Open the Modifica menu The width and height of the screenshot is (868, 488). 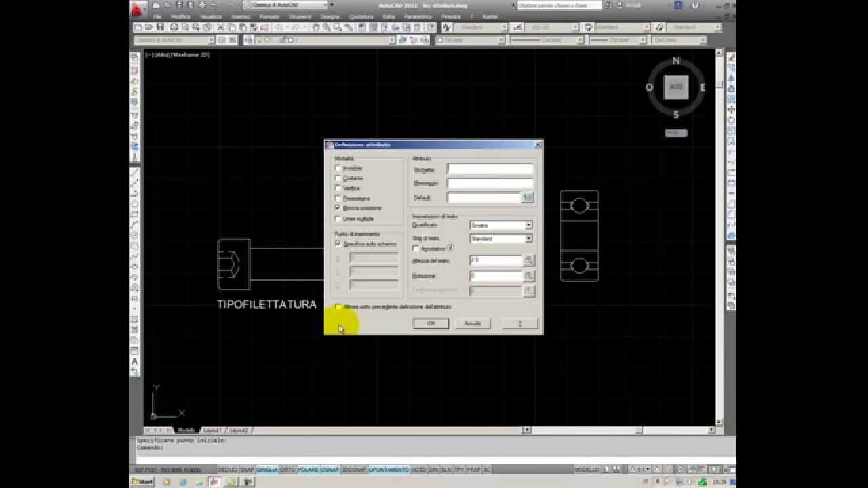[x=180, y=16]
